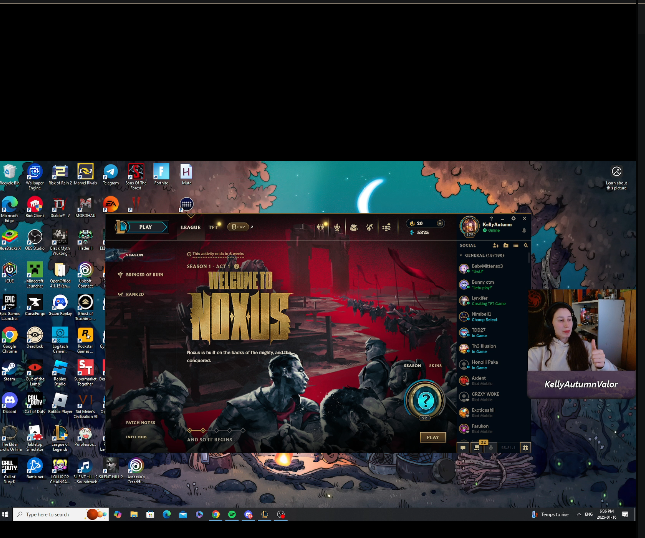Click second diamond marker on season timeline
The width and height of the screenshot is (645, 538).
coord(203,430)
